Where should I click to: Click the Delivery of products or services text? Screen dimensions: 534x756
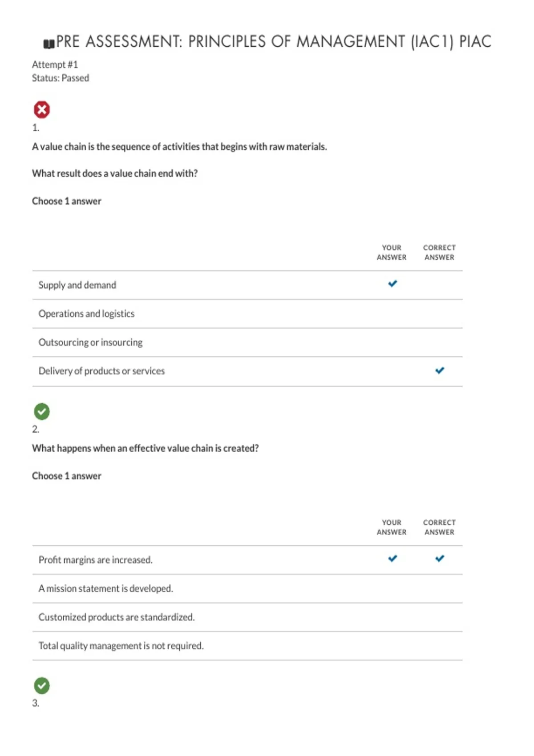click(101, 371)
